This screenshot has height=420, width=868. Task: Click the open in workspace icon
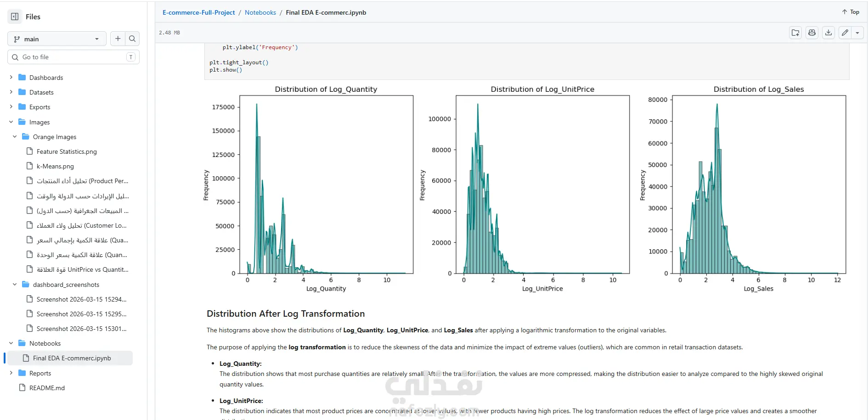[795, 33]
